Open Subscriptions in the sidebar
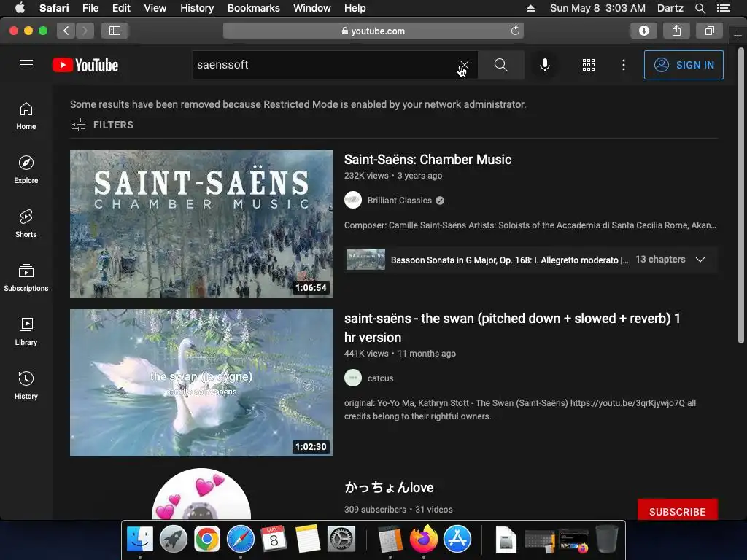This screenshot has width=747, height=560. 26,277
